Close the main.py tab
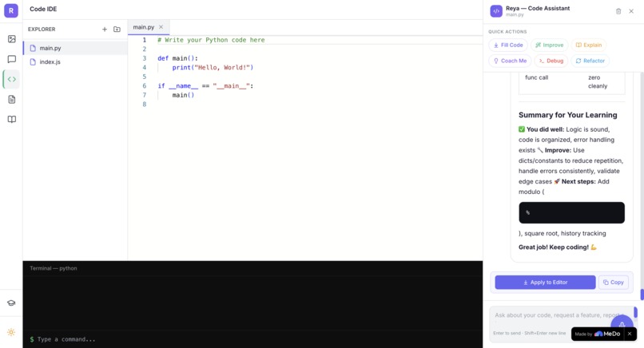Screen dimensions: 644x348 (x=161, y=27)
